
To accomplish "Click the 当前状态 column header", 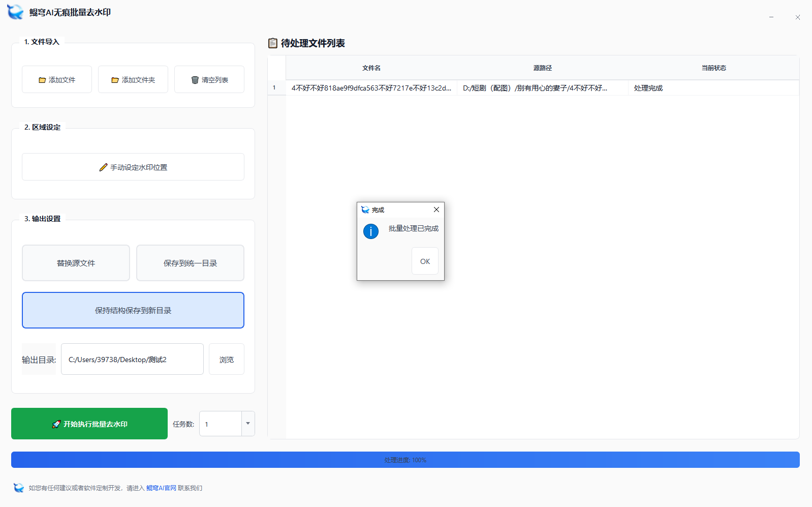I will (714, 68).
